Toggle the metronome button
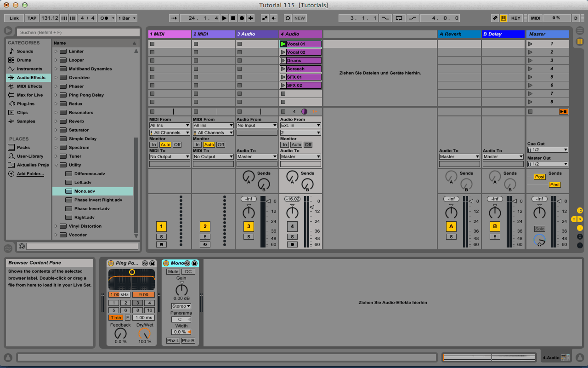This screenshot has width=588, height=368. click(104, 18)
